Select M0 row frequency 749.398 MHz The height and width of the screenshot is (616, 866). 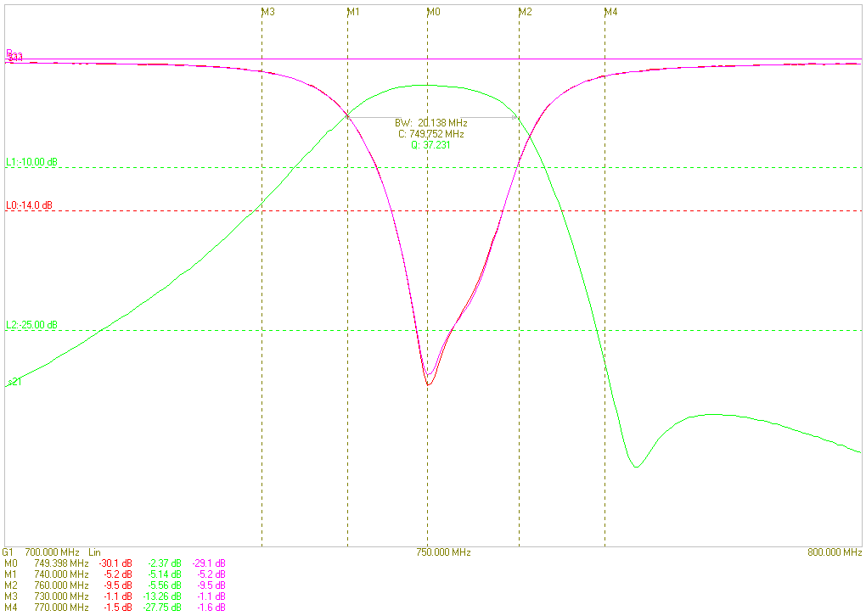(x=61, y=563)
